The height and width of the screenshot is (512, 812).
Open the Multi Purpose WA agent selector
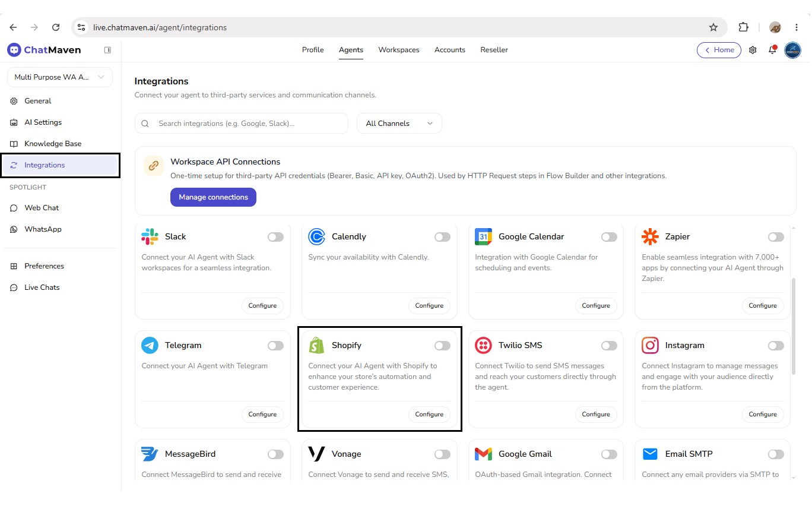[x=60, y=77]
